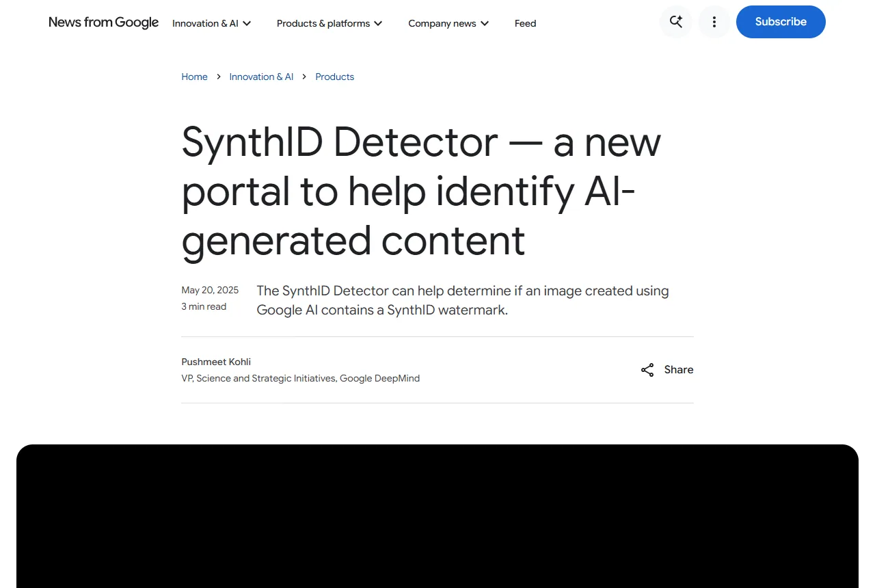Click the VP, Science and Strategic Initiatives title
The width and height of the screenshot is (875, 588).
301,378
